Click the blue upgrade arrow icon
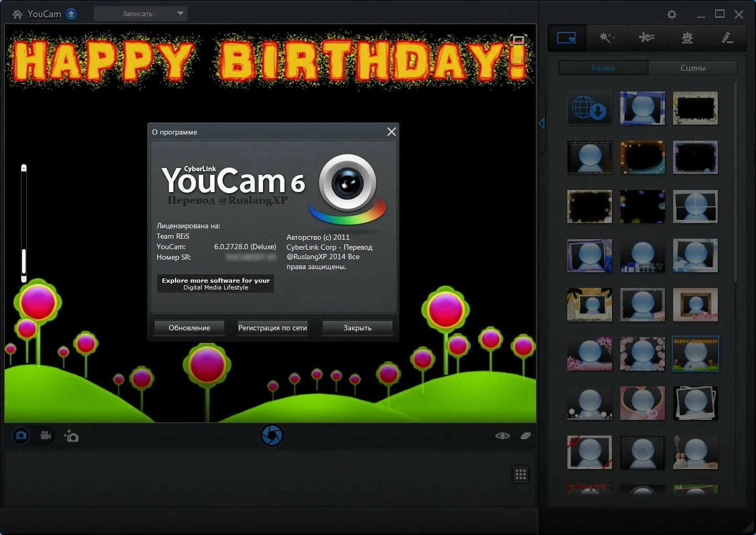Image resolution: width=756 pixels, height=535 pixels. pyautogui.click(x=71, y=14)
